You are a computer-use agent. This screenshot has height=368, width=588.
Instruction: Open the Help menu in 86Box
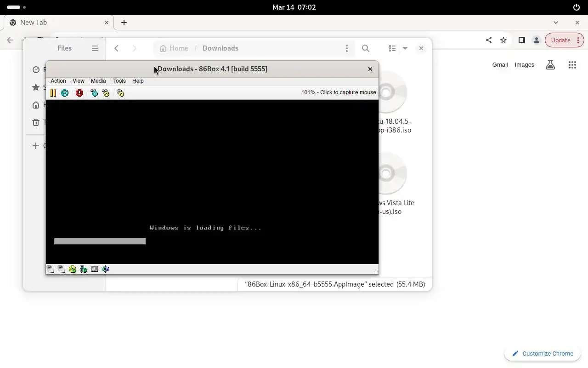[x=138, y=81]
